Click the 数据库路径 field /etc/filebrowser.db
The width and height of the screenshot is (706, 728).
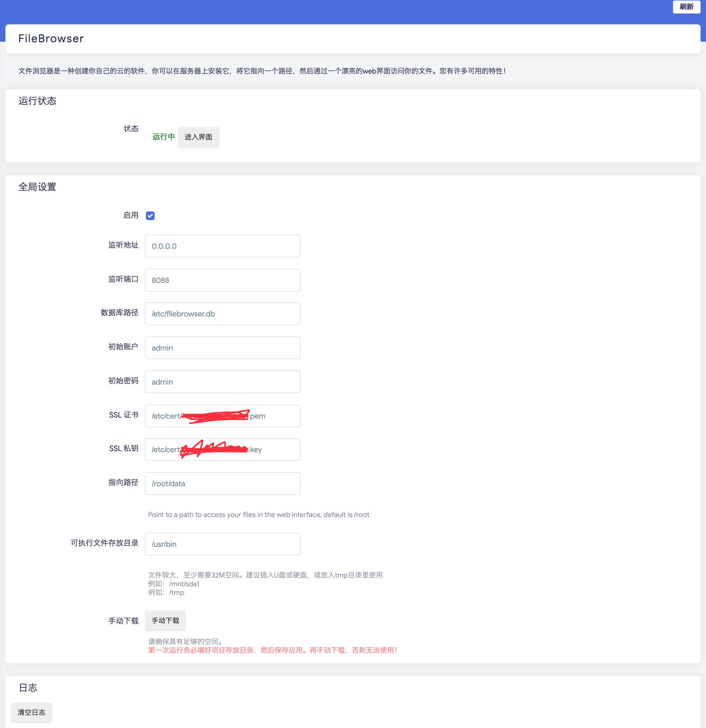tap(222, 314)
